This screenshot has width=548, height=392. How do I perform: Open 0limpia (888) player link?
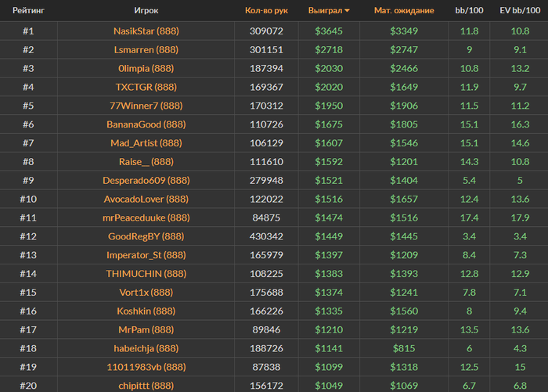tap(146, 69)
